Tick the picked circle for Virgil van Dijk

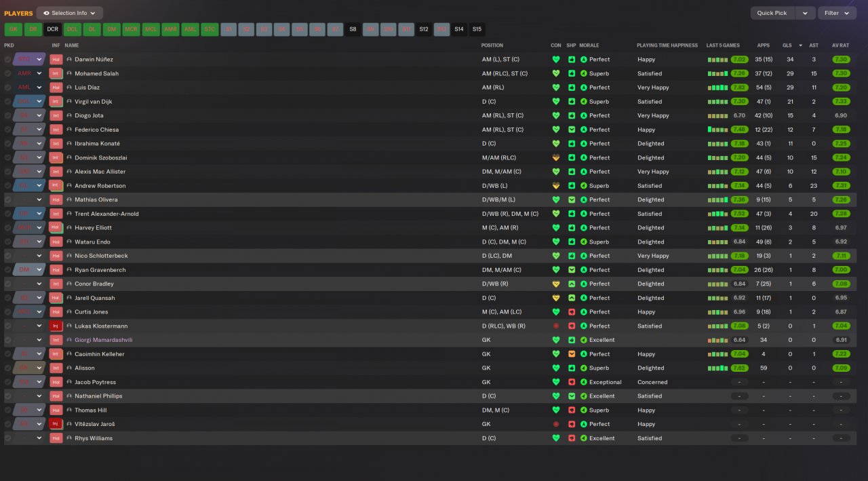tap(8, 102)
